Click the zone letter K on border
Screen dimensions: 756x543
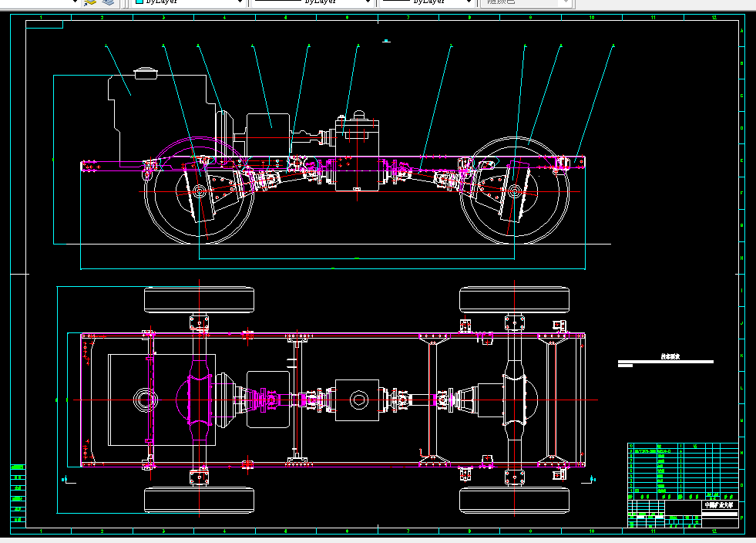741,356
